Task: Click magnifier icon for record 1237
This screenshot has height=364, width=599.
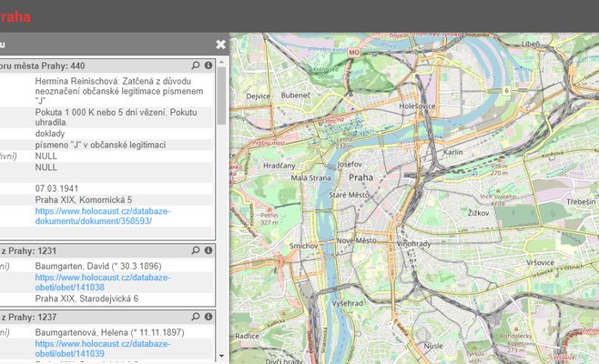Action: click(196, 318)
